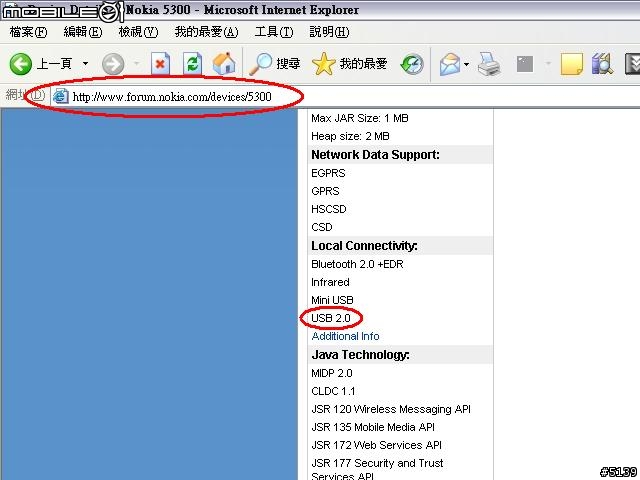Click the 'Heap size: 2 MB' text
The image size is (640, 480).
tap(350, 136)
